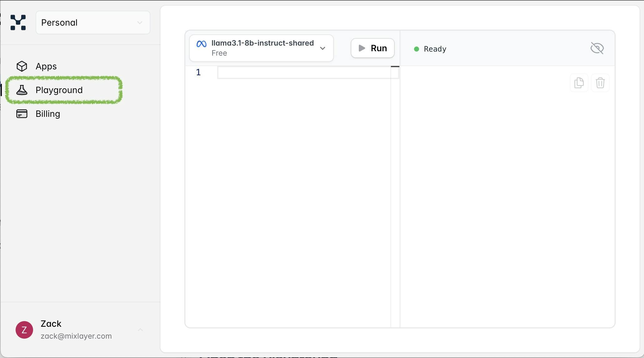Click the copy icon for the prompt
The height and width of the screenshot is (358, 644).
[x=579, y=82]
